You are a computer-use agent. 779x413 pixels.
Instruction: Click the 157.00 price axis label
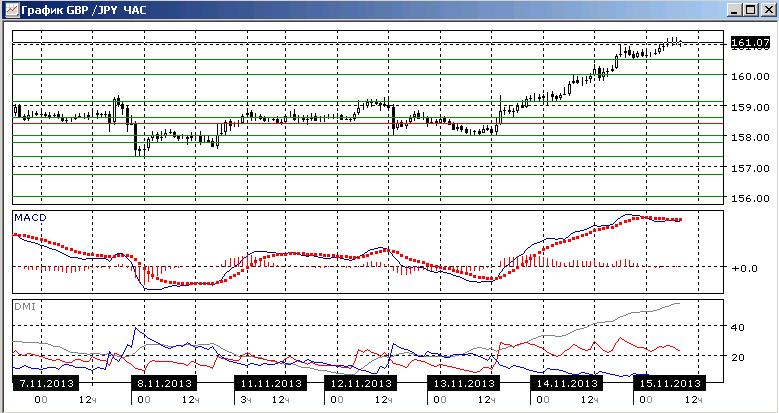[x=750, y=168]
